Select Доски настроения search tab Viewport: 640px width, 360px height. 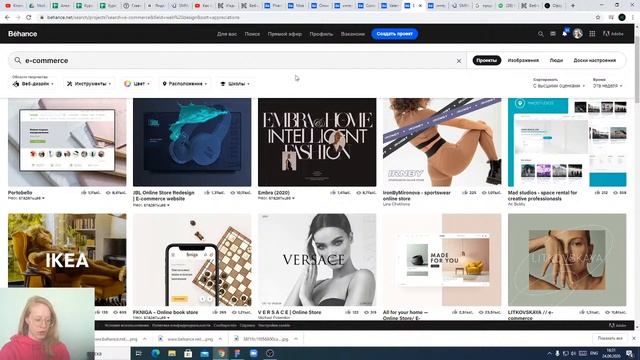(594, 60)
